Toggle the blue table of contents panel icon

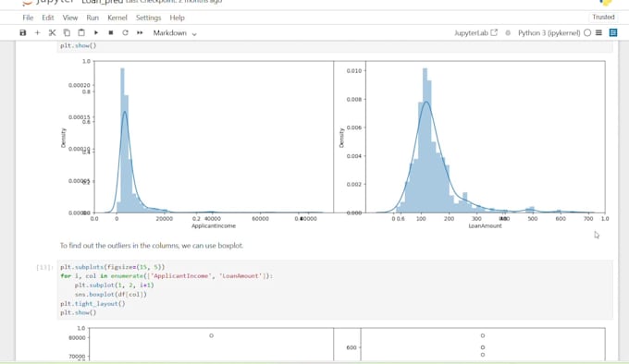(x=613, y=33)
